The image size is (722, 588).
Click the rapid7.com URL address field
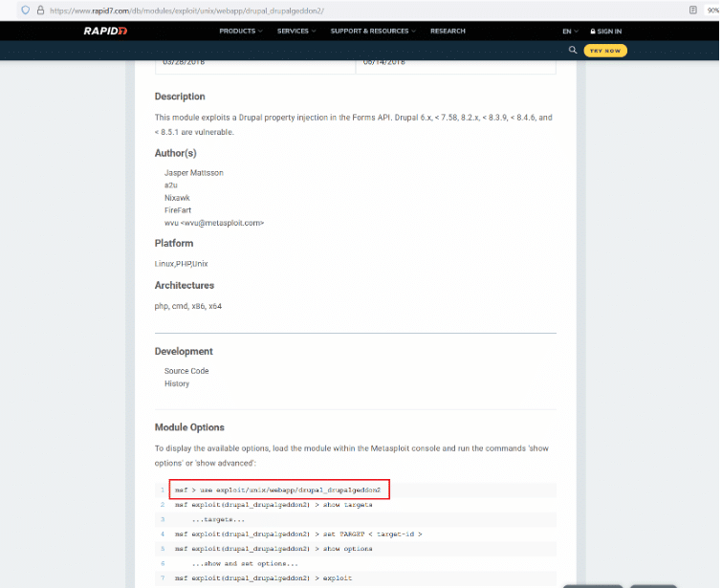[x=191, y=10]
